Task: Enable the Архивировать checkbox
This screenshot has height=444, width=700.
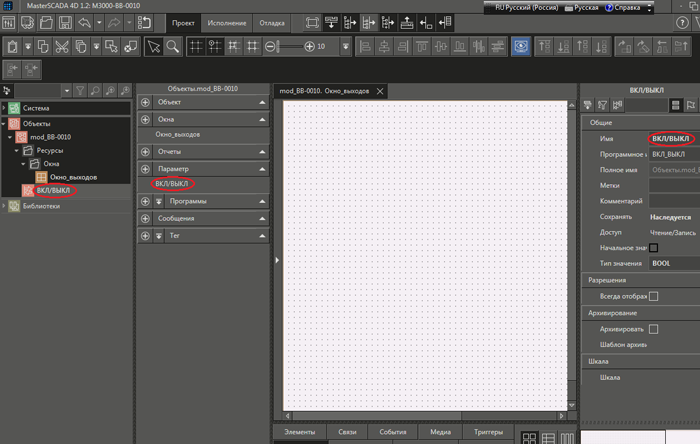Action: 654,328
